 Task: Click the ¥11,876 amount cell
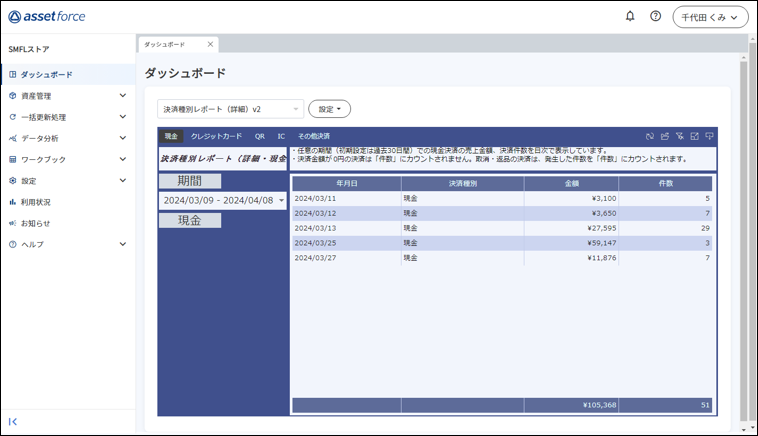coord(571,258)
